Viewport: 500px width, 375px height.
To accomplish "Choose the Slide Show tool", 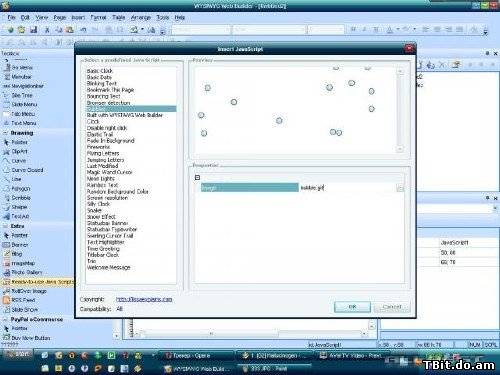I will click(21, 310).
